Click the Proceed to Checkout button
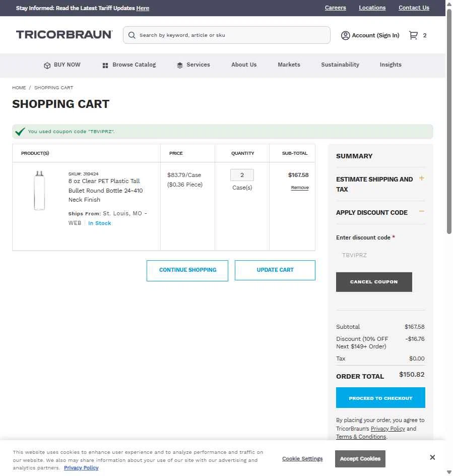The image size is (453, 476). [380, 397]
